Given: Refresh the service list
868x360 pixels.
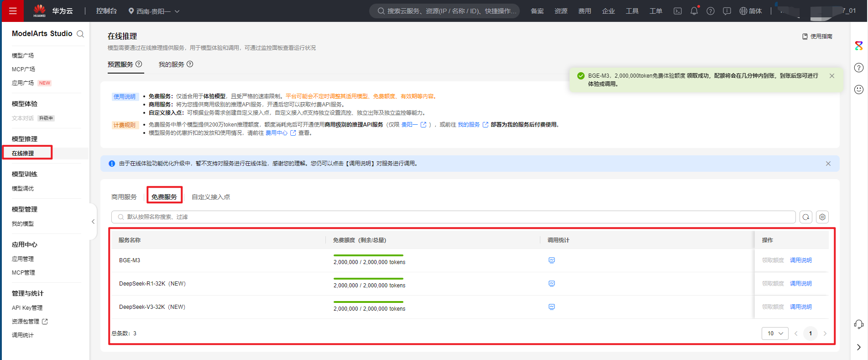Looking at the screenshot, I should point(806,217).
